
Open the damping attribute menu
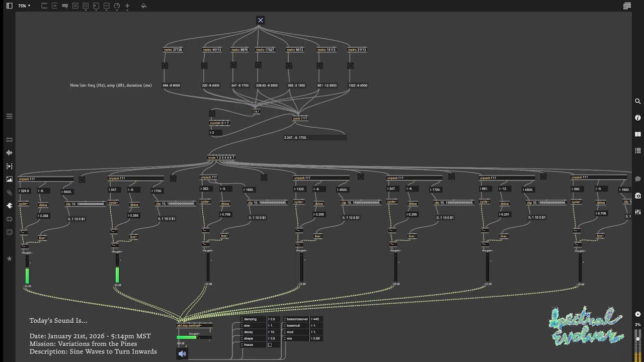coord(254,319)
